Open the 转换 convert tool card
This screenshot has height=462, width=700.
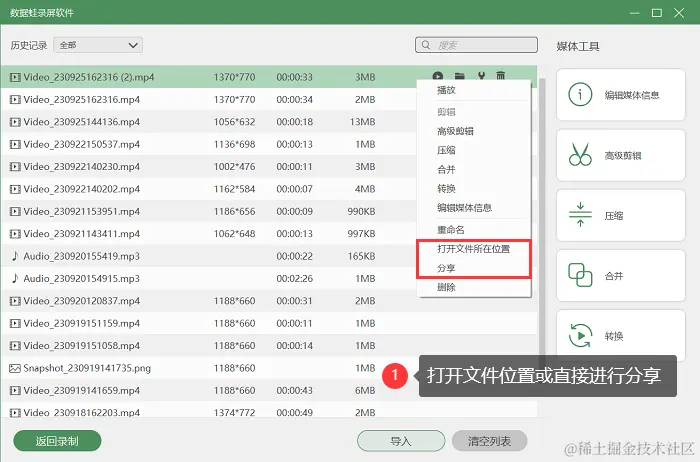coord(621,336)
